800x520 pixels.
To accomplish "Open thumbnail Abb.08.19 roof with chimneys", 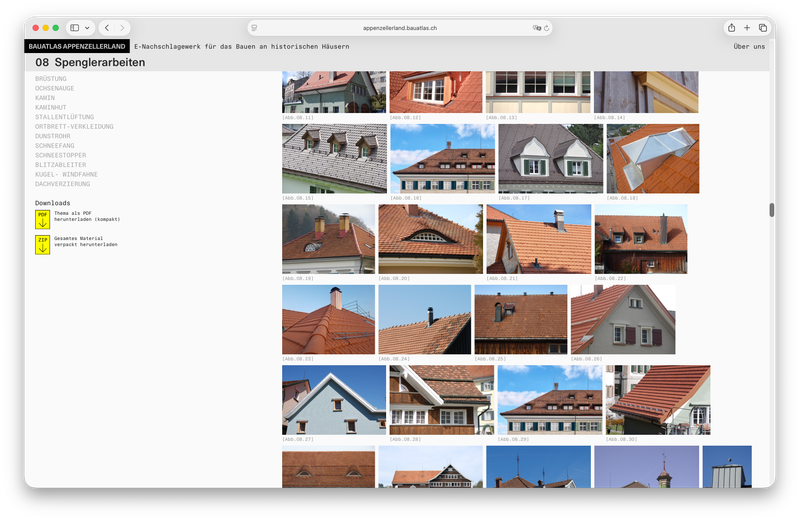I will 329,239.
